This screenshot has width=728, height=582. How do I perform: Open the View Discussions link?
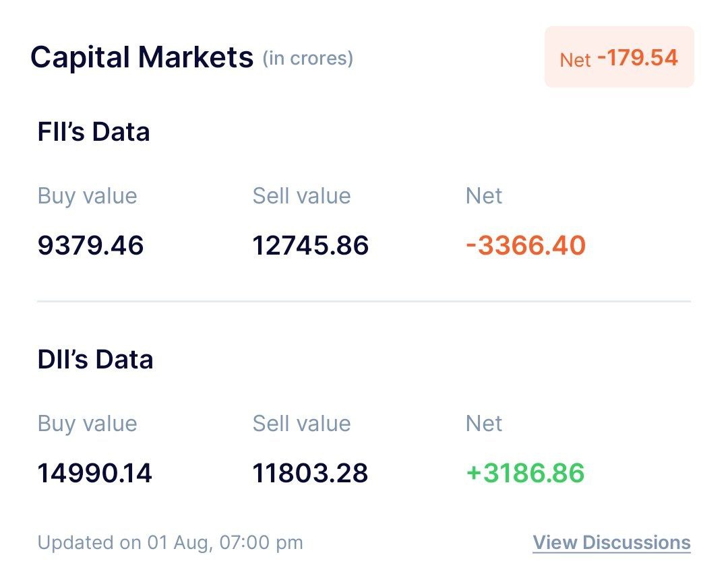(611, 542)
